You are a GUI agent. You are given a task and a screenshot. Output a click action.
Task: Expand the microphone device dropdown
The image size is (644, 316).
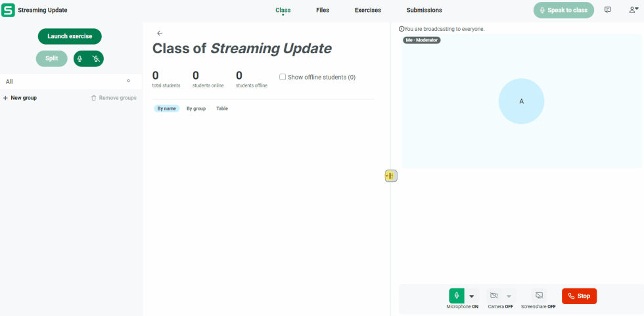tap(471, 296)
